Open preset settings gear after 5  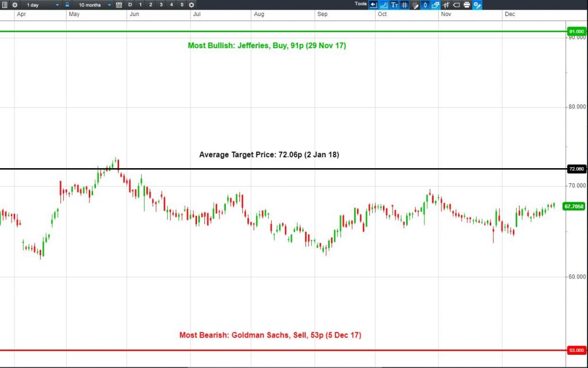192,5
